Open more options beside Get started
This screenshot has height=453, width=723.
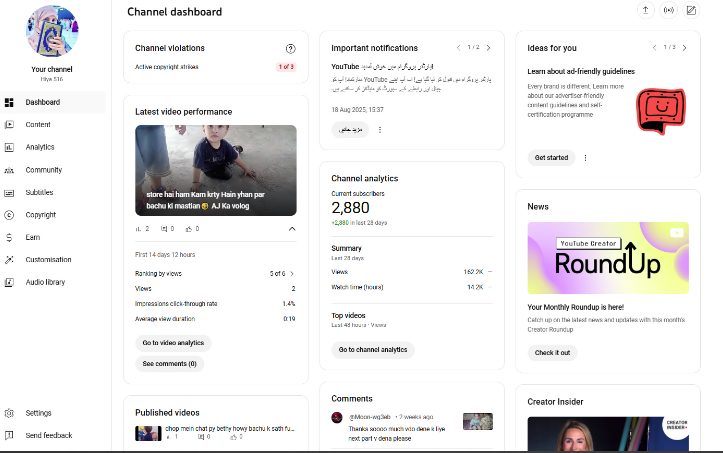tap(586, 158)
